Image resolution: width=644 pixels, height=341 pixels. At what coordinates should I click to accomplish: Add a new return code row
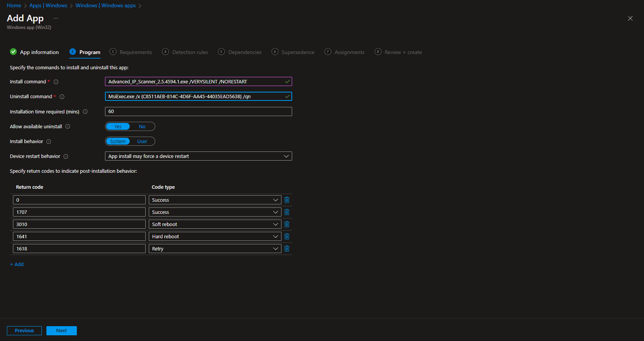click(17, 264)
